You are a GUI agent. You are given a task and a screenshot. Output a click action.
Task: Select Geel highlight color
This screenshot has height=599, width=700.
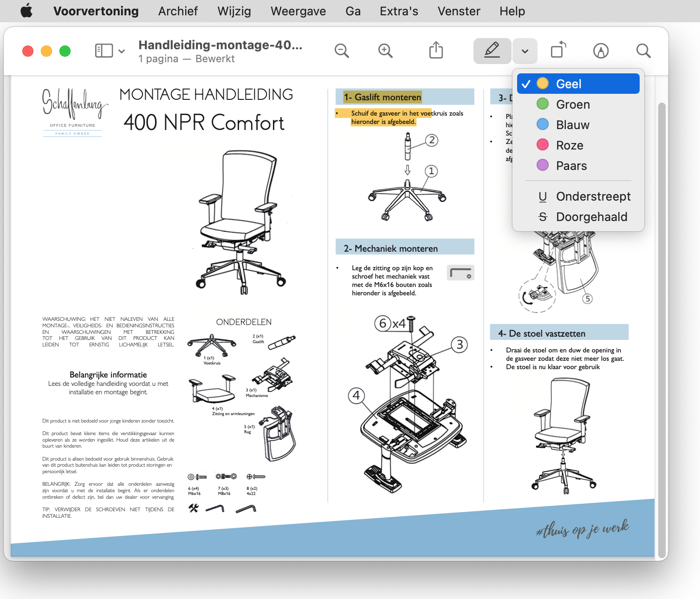tap(578, 84)
